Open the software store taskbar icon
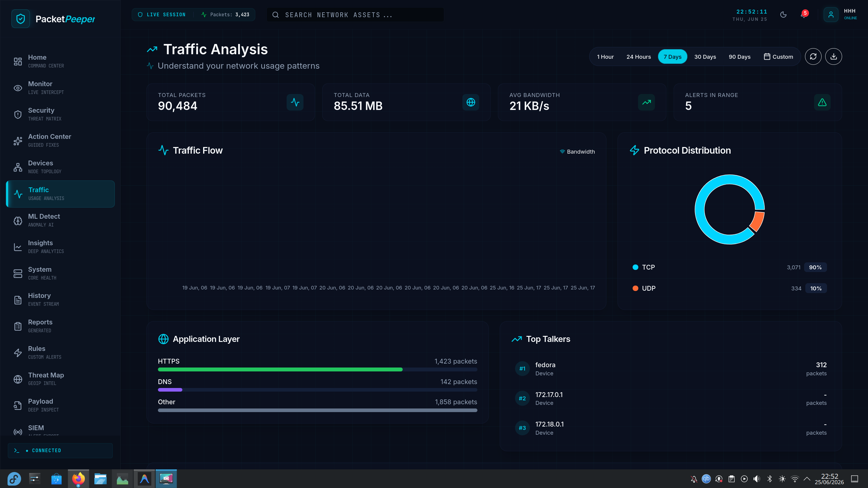The image size is (868, 488). pyautogui.click(x=56, y=479)
